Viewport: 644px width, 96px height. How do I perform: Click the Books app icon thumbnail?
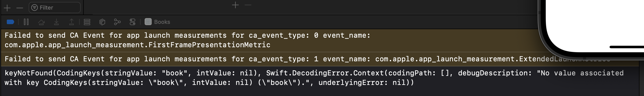click(148, 22)
